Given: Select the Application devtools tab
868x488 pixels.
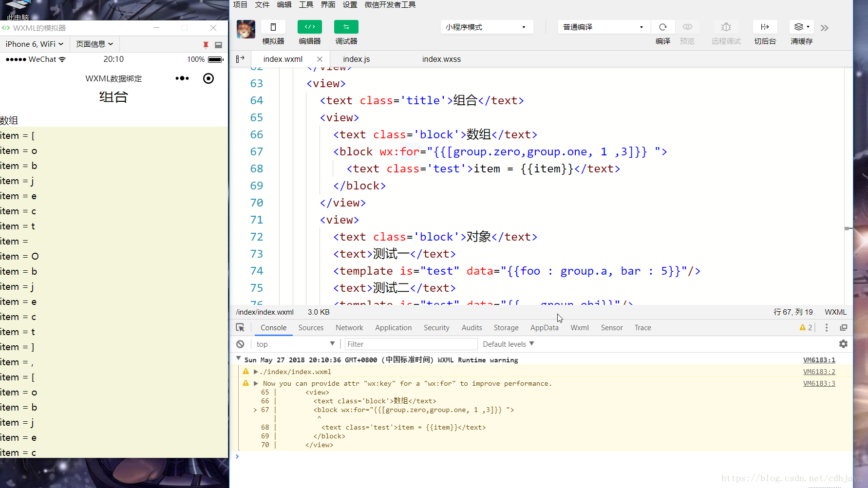Looking at the screenshot, I should pyautogui.click(x=394, y=328).
